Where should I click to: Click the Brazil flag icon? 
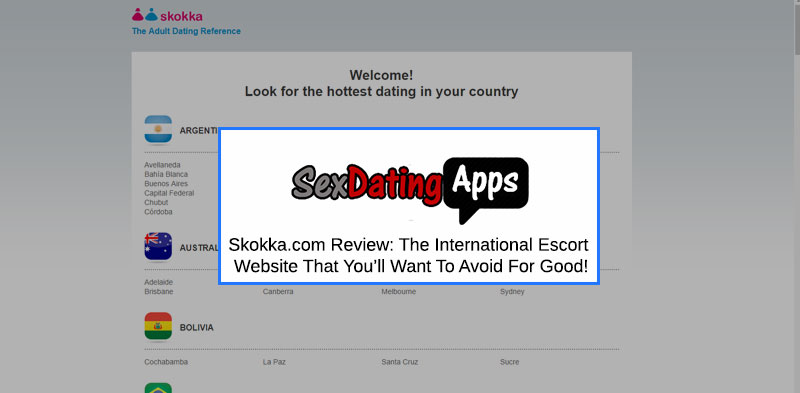pyautogui.click(x=158, y=388)
